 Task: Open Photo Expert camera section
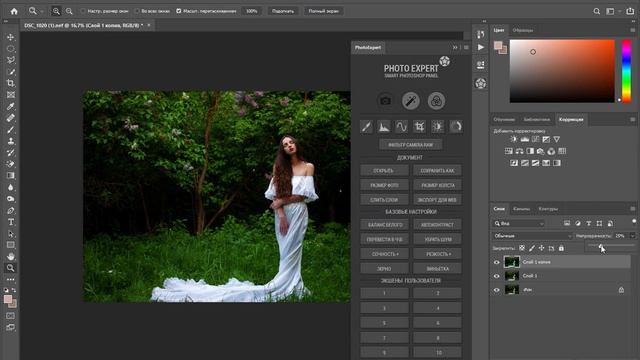385,101
